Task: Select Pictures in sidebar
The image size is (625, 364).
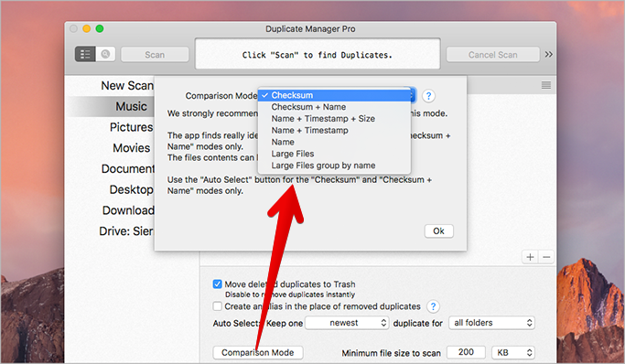Action: coord(131,127)
